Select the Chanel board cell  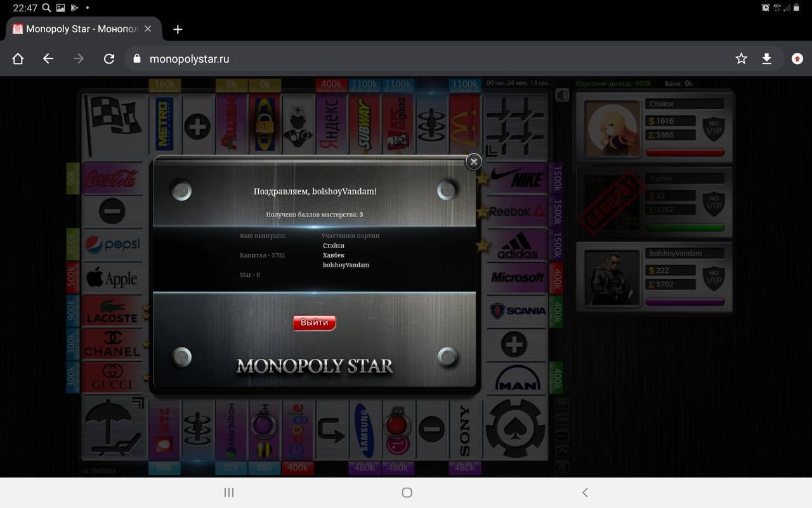coord(114,345)
